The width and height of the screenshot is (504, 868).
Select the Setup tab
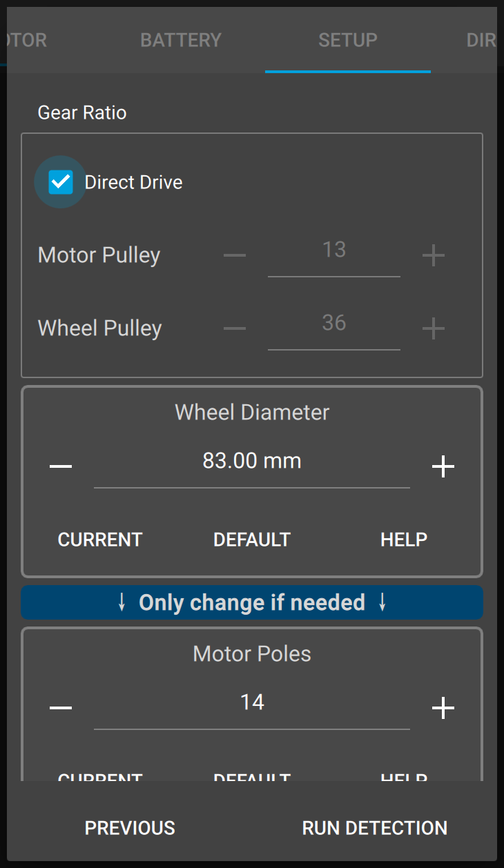pyautogui.click(x=347, y=40)
